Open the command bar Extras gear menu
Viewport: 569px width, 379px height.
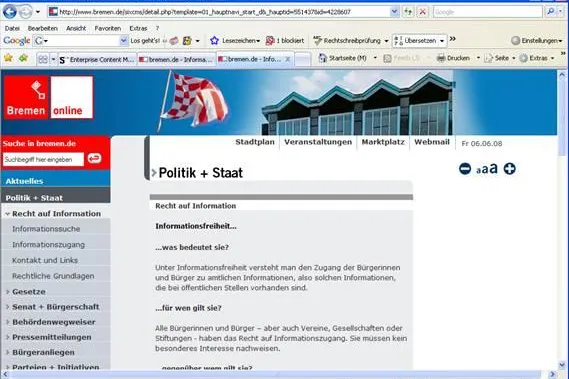tap(537, 58)
